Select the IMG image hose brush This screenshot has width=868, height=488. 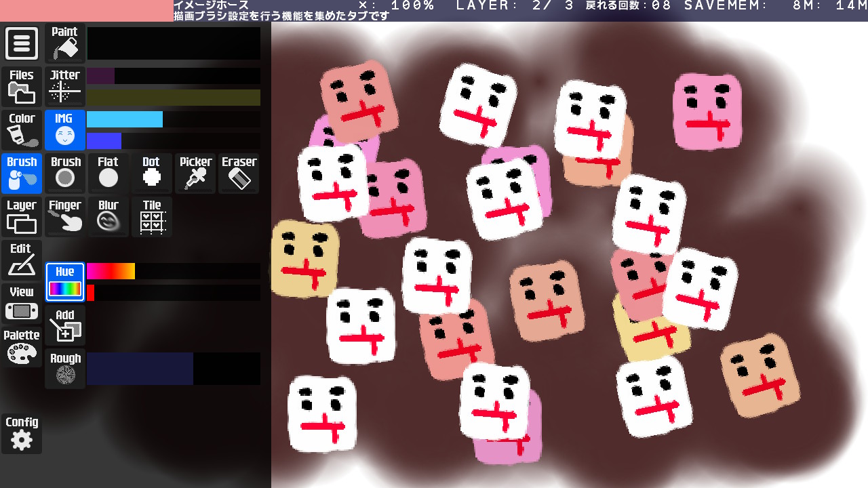click(x=65, y=129)
